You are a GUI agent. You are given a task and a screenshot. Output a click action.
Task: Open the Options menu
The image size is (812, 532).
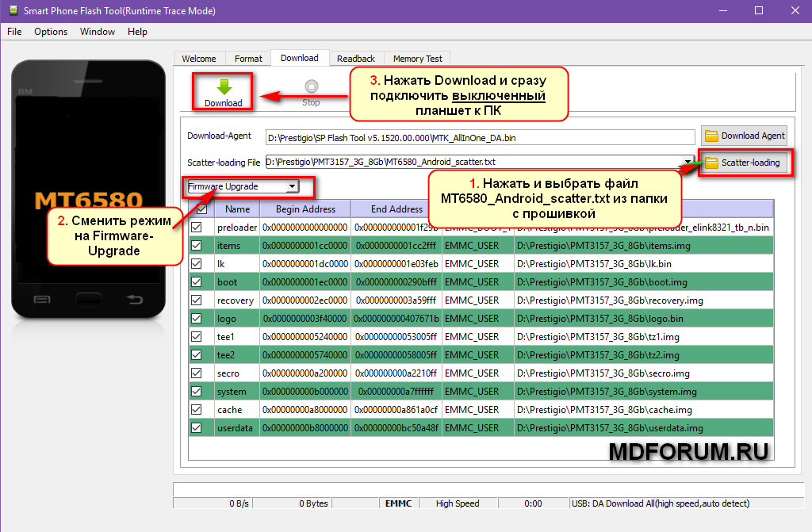pyautogui.click(x=51, y=32)
